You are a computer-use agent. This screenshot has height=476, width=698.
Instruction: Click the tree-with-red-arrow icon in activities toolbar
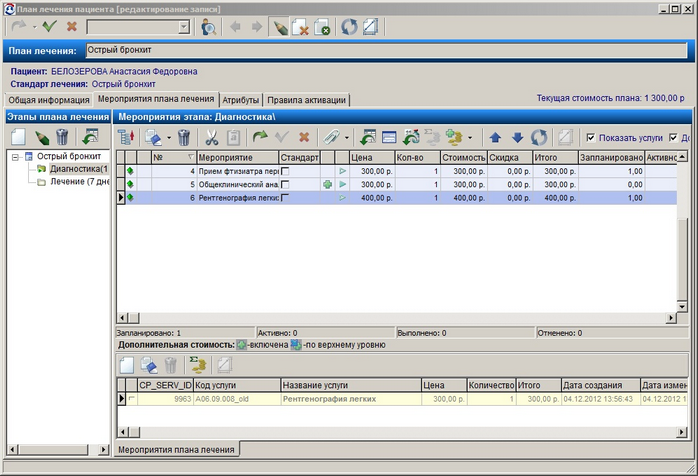point(126,138)
